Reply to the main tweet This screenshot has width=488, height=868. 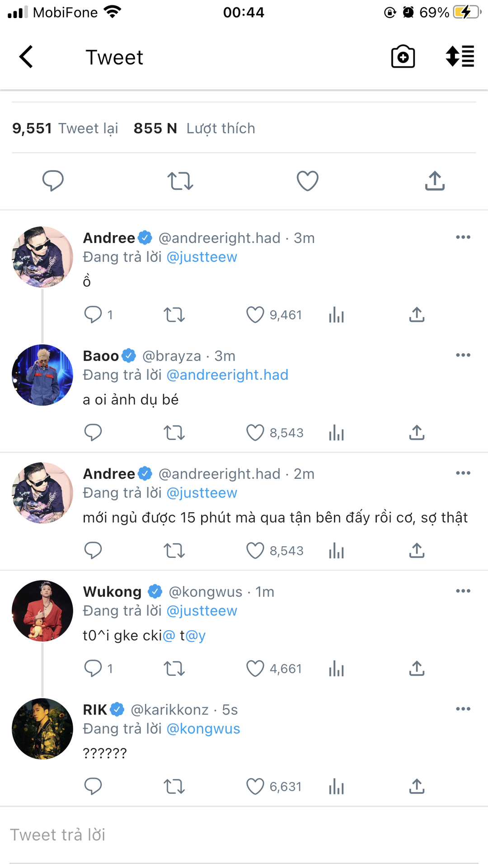pyautogui.click(x=53, y=181)
